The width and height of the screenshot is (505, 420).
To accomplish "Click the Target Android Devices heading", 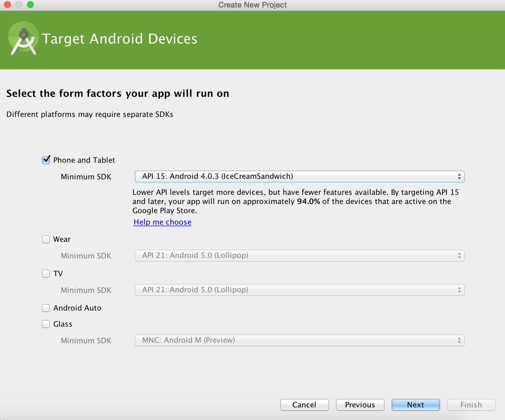I will click(120, 39).
